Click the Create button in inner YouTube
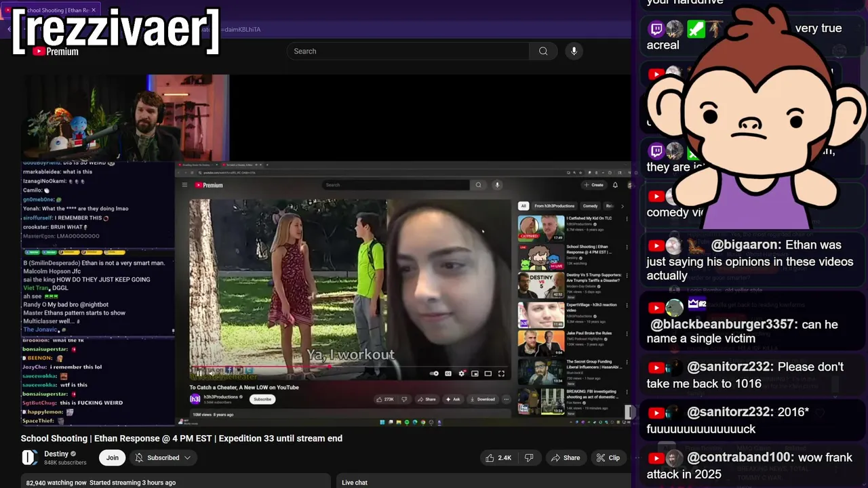 point(593,185)
